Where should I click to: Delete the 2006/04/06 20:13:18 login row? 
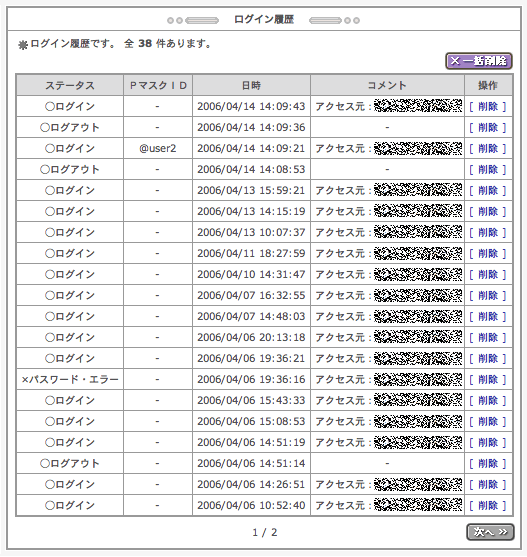pyautogui.click(x=488, y=337)
